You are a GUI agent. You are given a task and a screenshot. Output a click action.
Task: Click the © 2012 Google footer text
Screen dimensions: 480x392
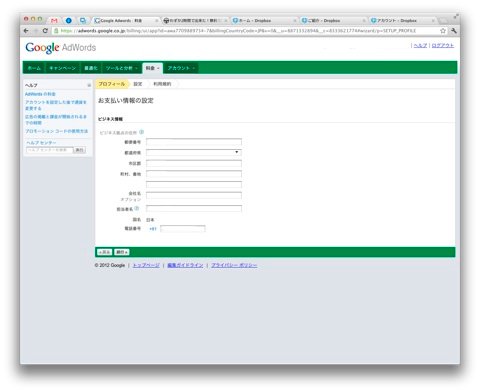pos(110,265)
